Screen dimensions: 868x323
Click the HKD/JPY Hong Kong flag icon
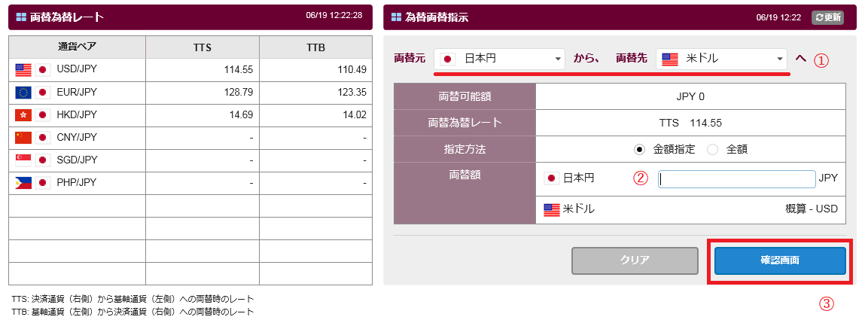23,115
